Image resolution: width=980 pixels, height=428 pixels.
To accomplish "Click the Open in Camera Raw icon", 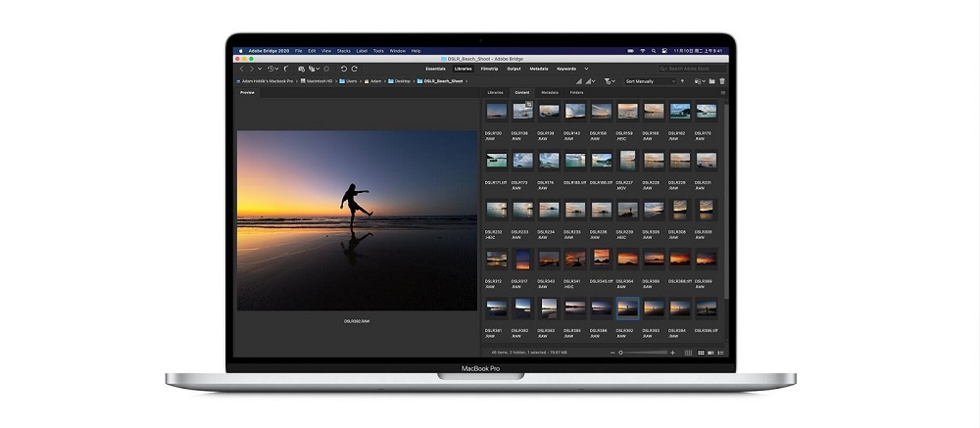I will coord(326,69).
